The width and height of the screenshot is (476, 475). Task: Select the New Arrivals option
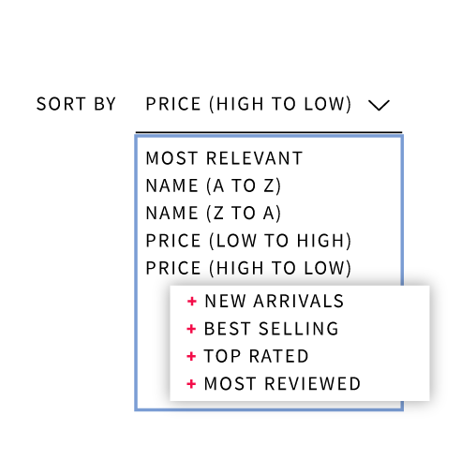pos(274,302)
